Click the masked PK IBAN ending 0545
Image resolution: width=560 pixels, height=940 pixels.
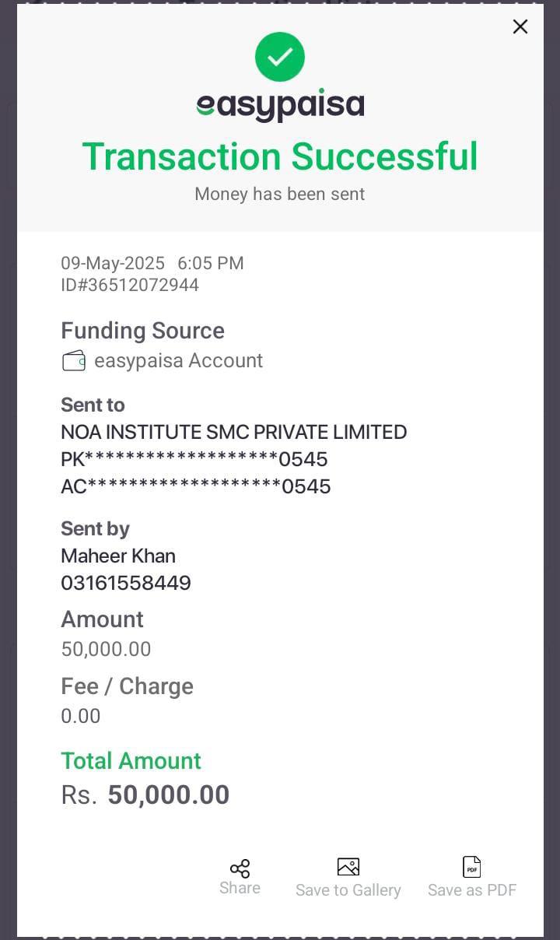tap(194, 459)
